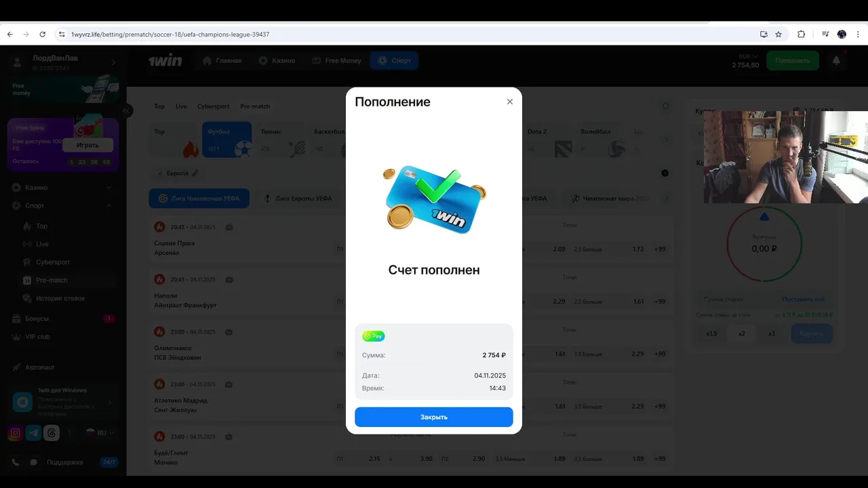Viewport: 868px width, 488px height.
Task: Bookmark this page with the star icon
Action: click(x=778, y=34)
